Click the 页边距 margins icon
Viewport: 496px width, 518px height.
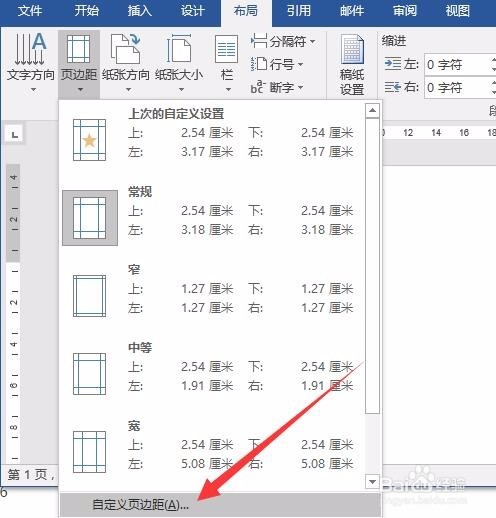[79, 49]
